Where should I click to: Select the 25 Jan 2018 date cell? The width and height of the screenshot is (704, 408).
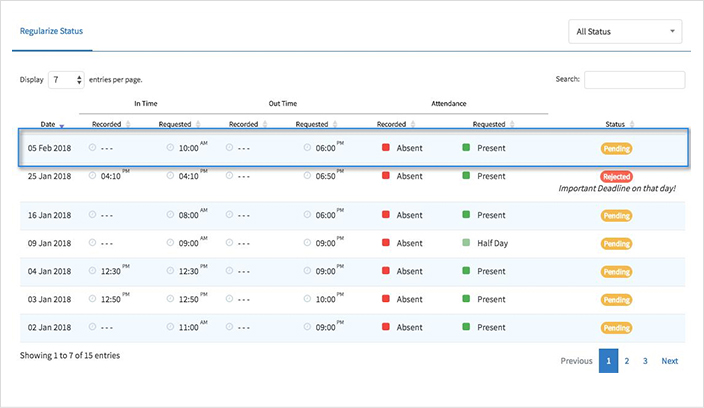49,176
